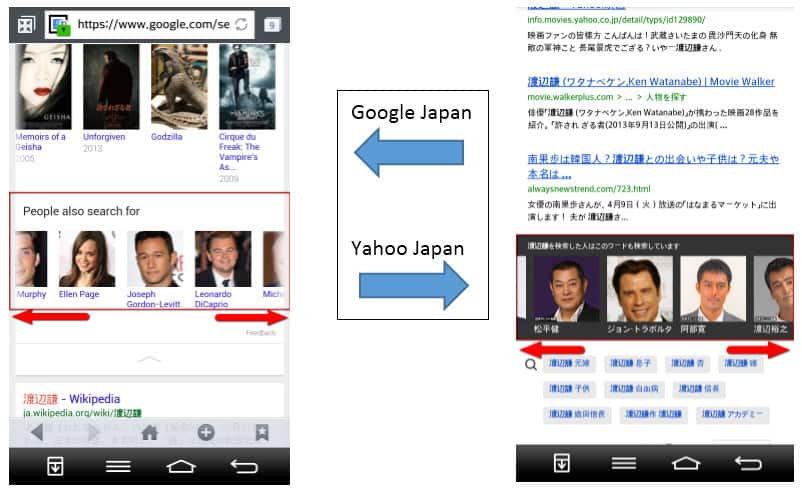Open the 渡辺謙 - Wikipedia result
The width and height of the screenshot is (802, 491).
click(x=72, y=399)
